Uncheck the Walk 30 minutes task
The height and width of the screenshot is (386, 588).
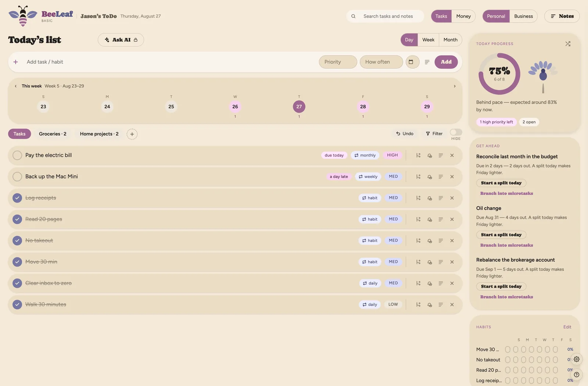[17, 304]
